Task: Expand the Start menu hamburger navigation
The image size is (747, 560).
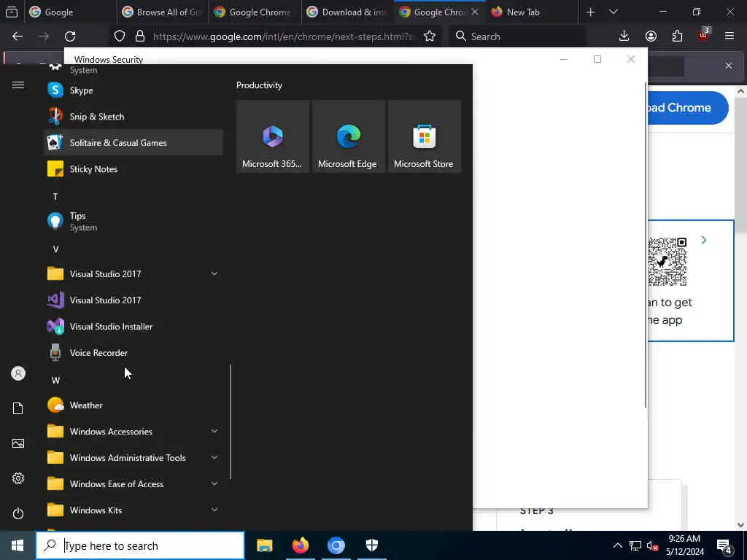Action: click(x=18, y=85)
